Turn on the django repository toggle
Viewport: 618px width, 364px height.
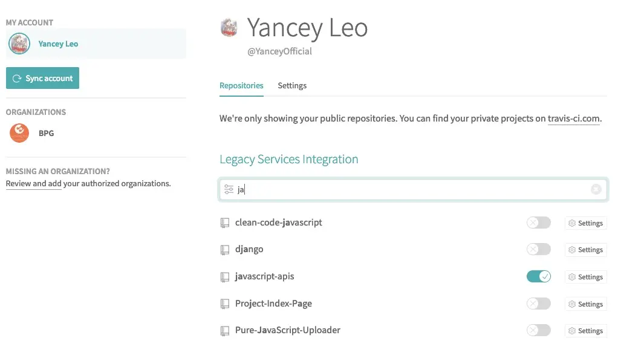539,250
